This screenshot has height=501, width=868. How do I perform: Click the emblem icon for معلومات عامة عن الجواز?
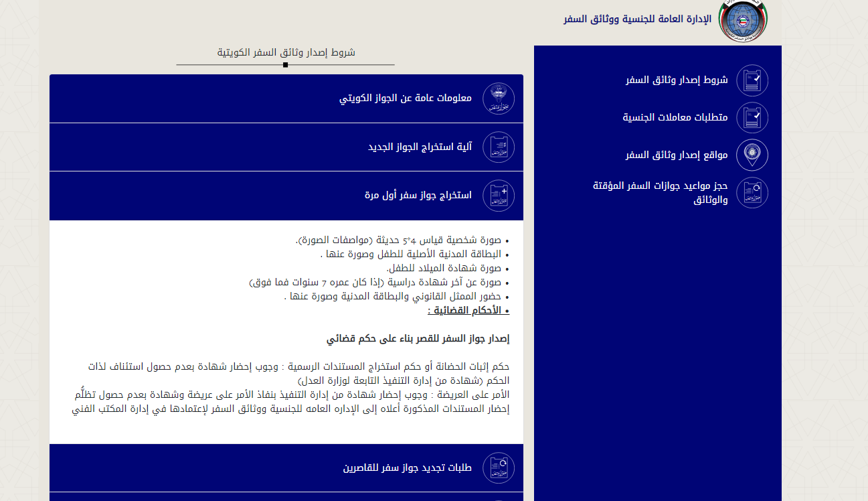point(498,98)
